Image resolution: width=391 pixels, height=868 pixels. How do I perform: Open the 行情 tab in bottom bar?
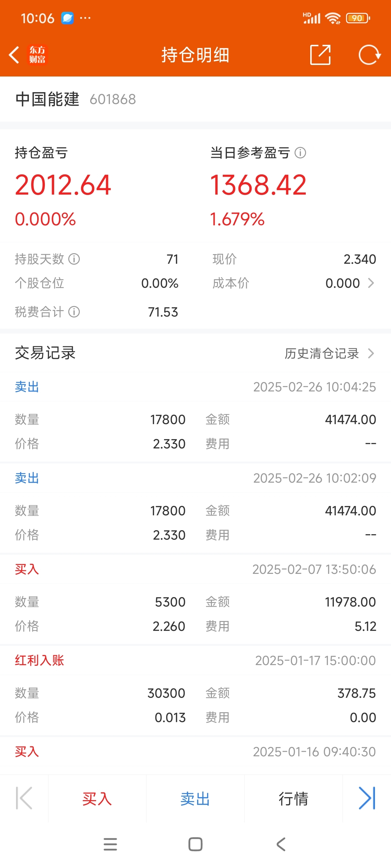pos(293,799)
